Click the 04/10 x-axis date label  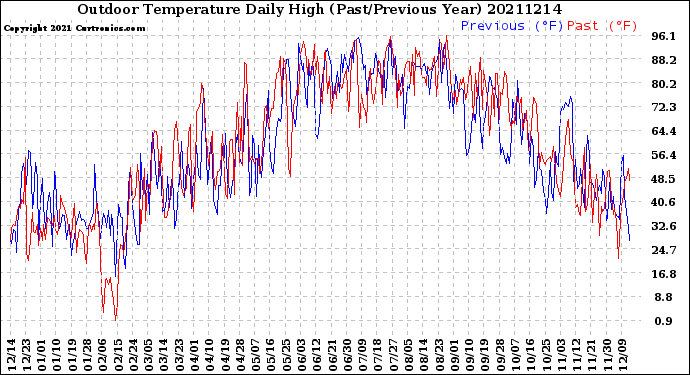pyautogui.click(x=209, y=355)
